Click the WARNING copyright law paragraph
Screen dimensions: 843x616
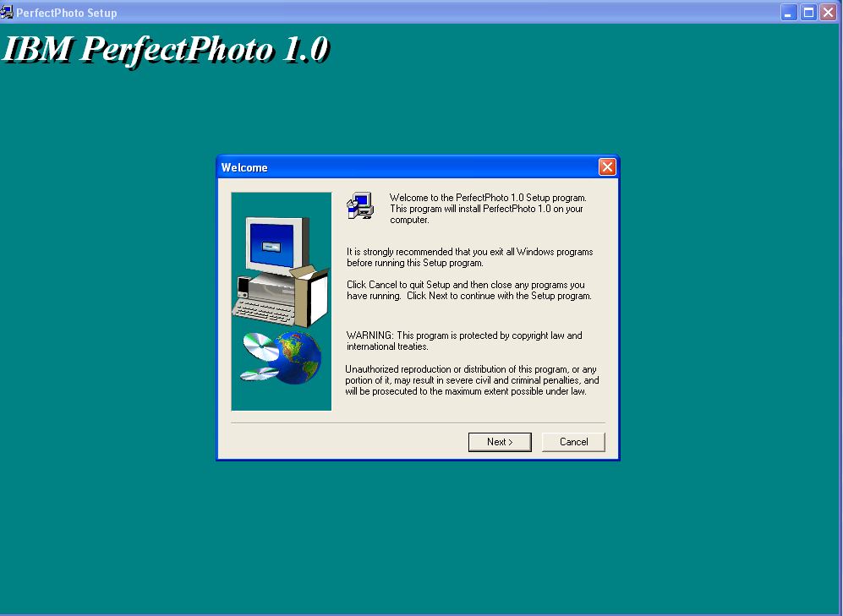[x=464, y=341]
